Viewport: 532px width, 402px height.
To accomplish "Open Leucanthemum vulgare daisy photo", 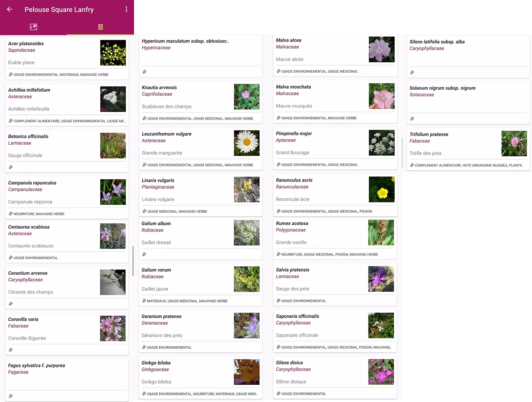I will pyautogui.click(x=246, y=143).
